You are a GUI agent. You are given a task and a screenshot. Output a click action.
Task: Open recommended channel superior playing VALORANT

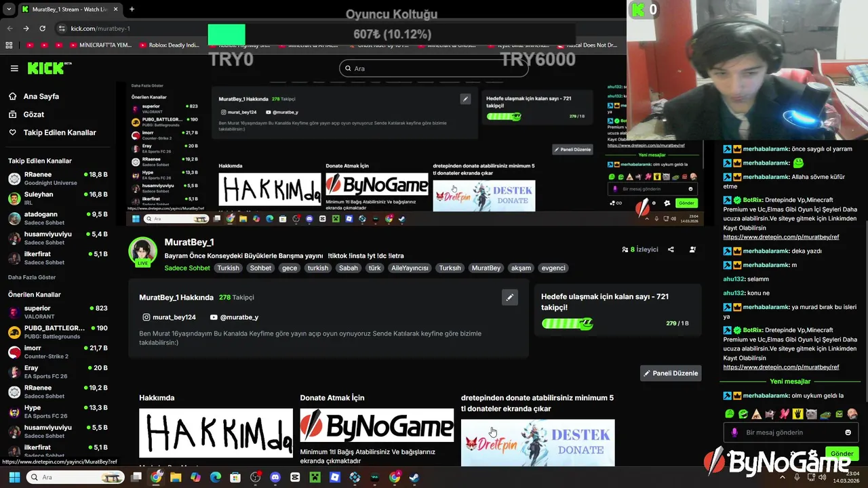(58, 312)
